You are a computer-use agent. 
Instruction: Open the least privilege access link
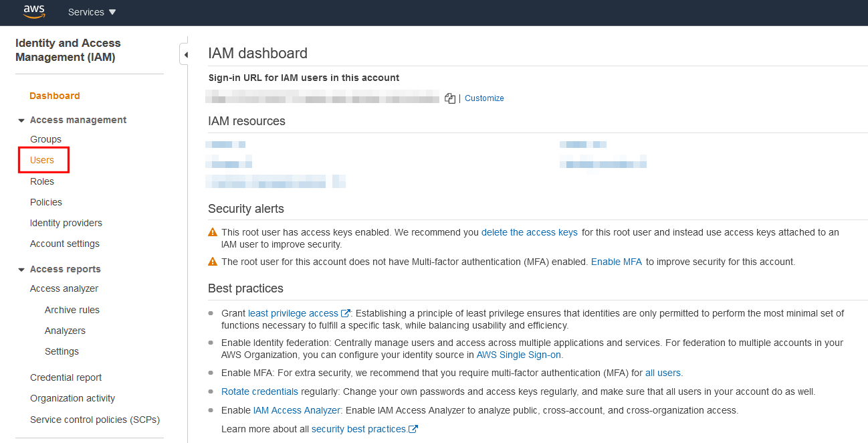pos(294,313)
